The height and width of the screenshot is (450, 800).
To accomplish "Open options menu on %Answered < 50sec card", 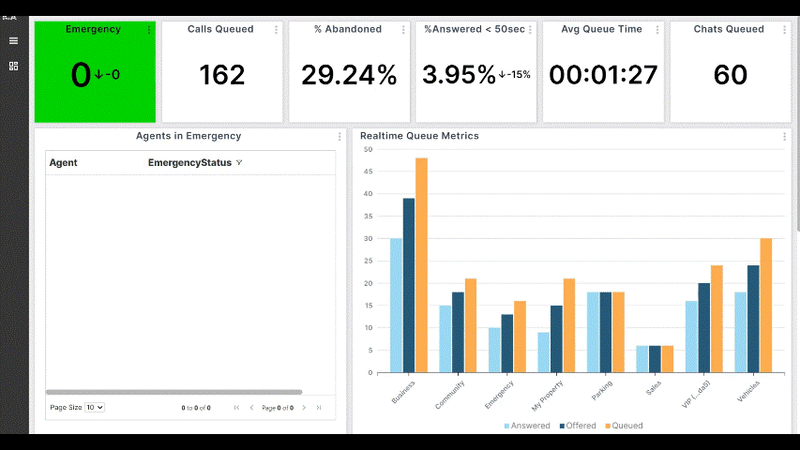I will 530,30.
